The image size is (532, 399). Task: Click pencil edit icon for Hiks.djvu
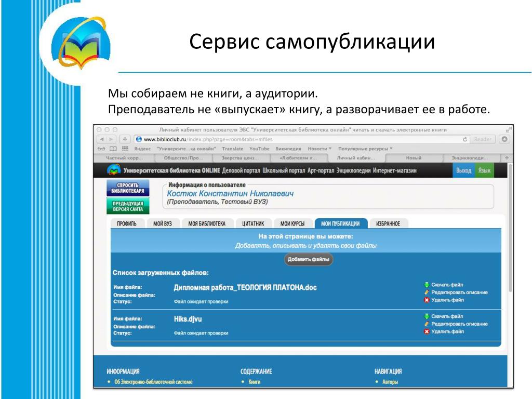coord(427,324)
